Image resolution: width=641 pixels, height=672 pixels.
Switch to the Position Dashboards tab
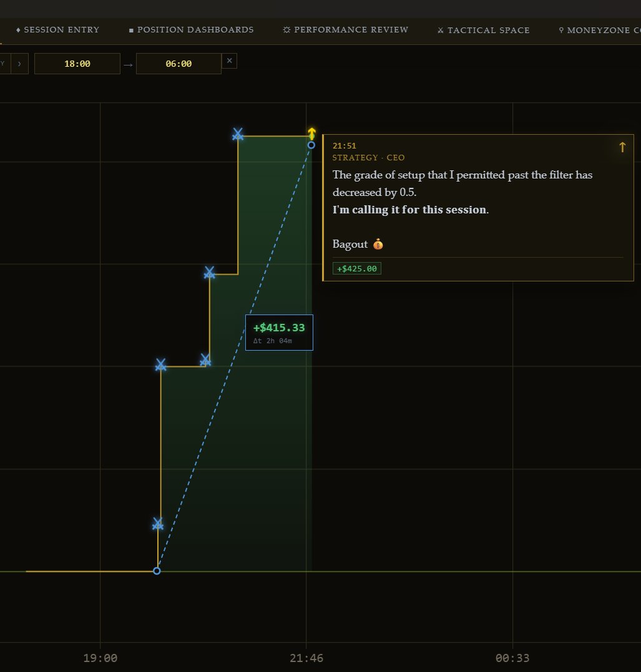[191, 30]
